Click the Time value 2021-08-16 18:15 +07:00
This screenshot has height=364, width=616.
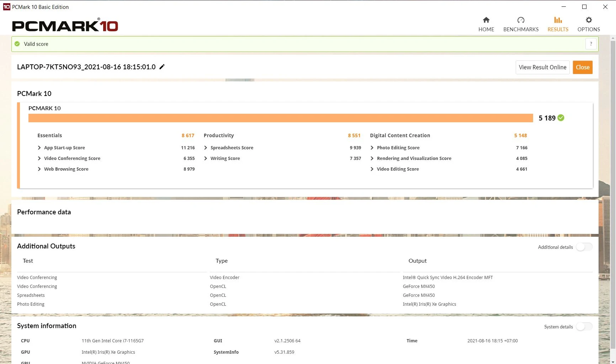pos(493,341)
